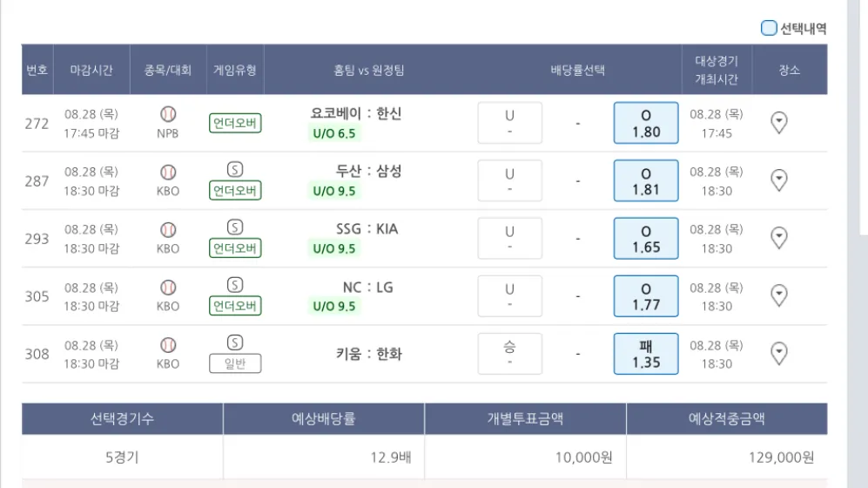Click the S badge icon for game 293
Screen dimensions: 868x488
[235, 227]
